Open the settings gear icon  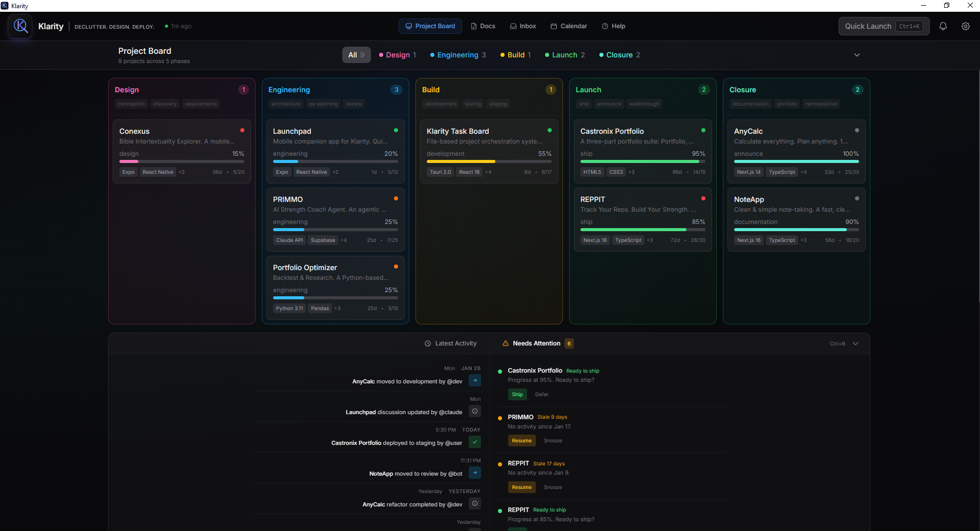(966, 26)
